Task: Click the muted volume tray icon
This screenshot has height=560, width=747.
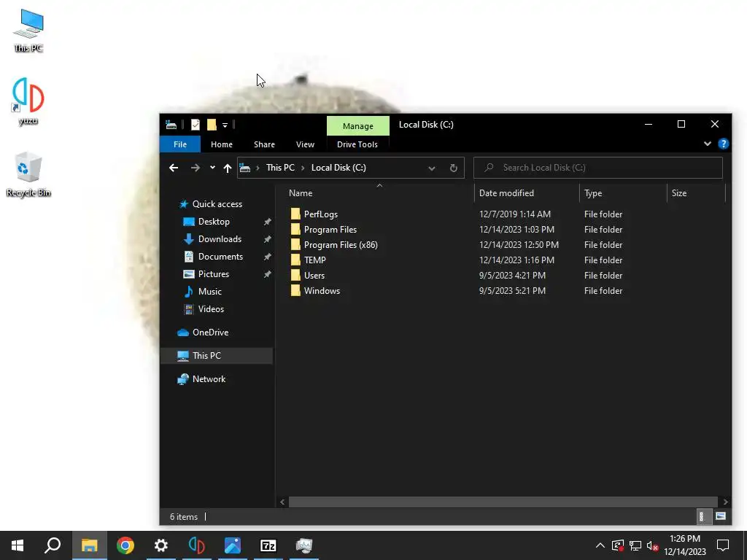Action: pyautogui.click(x=652, y=545)
